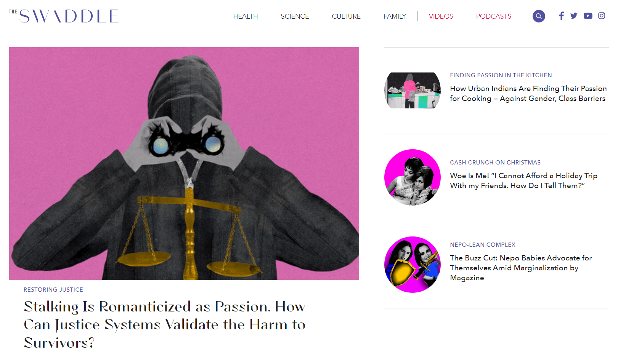Open the YouTube icon
Screen dimensions: 618x364
point(588,16)
